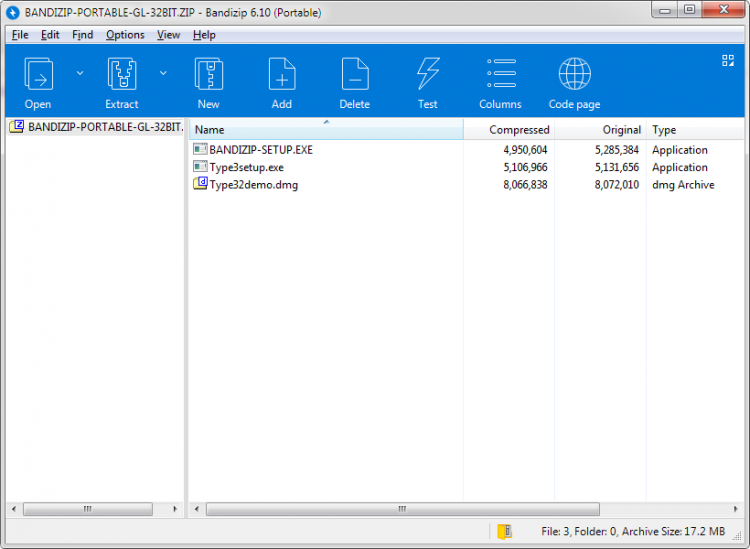Expand the Open button dropdown arrow
This screenshot has height=549, width=750.
pyautogui.click(x=80, y=73)
